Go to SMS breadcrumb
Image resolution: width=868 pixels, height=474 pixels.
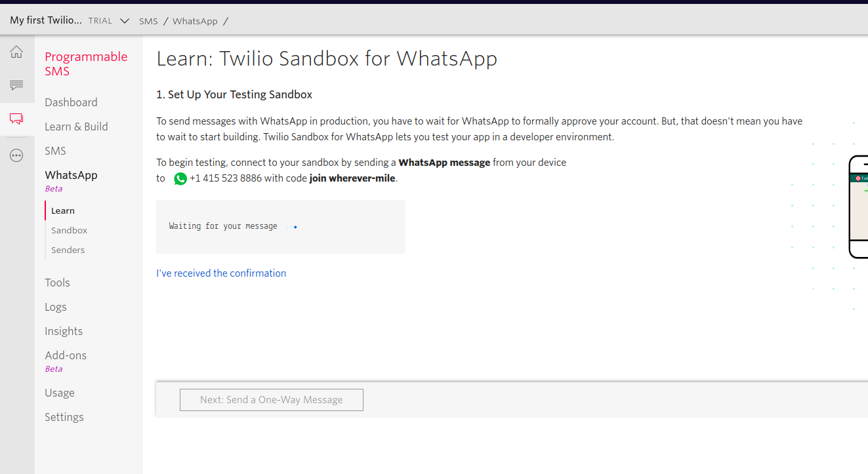(148, 21)
